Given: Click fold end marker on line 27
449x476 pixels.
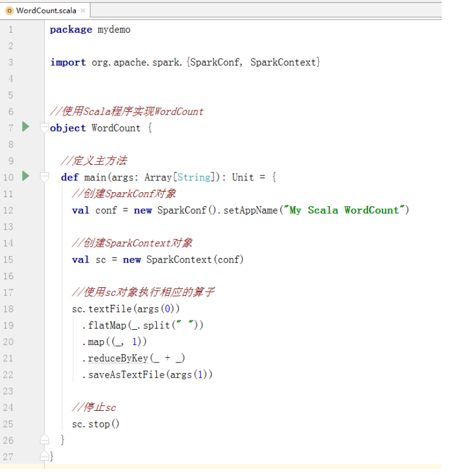Looking at the screenshot, I should (x=44, y=456).
